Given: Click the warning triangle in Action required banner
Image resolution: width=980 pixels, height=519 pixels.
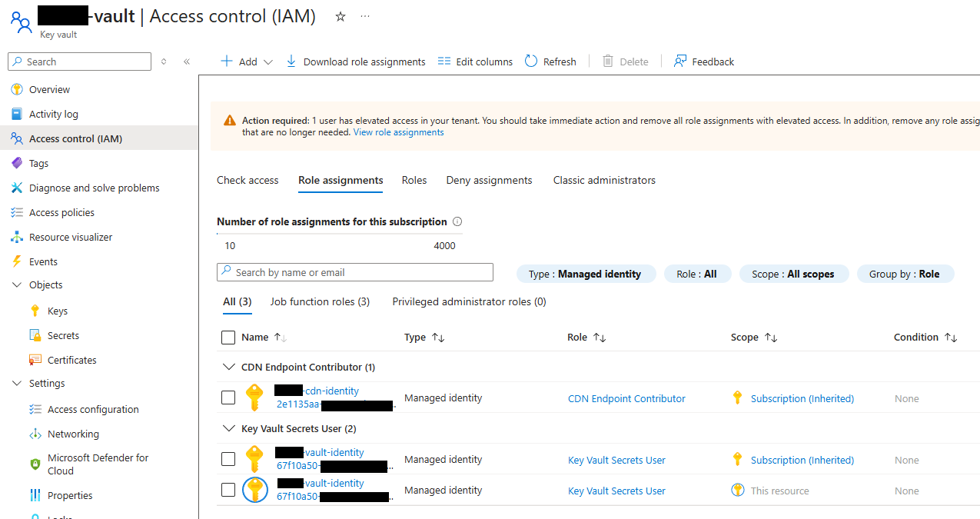Looking at the screenshot, I should tap(230, 121).
